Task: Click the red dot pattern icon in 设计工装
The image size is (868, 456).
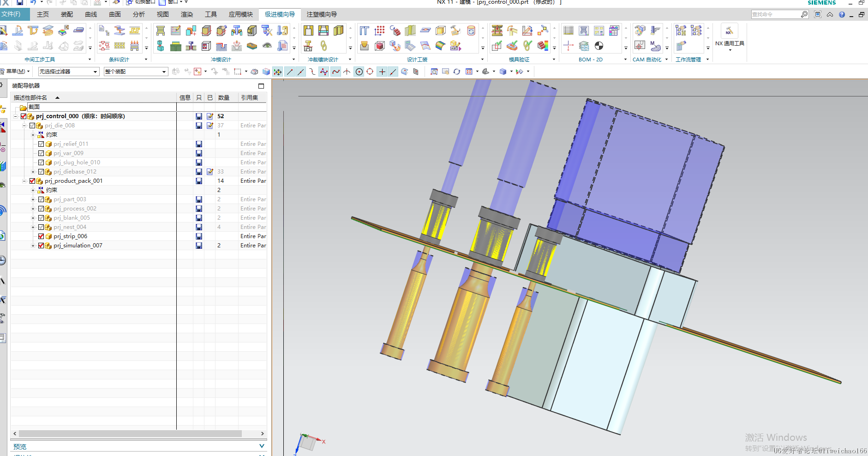Action: (x=379, y=30)
